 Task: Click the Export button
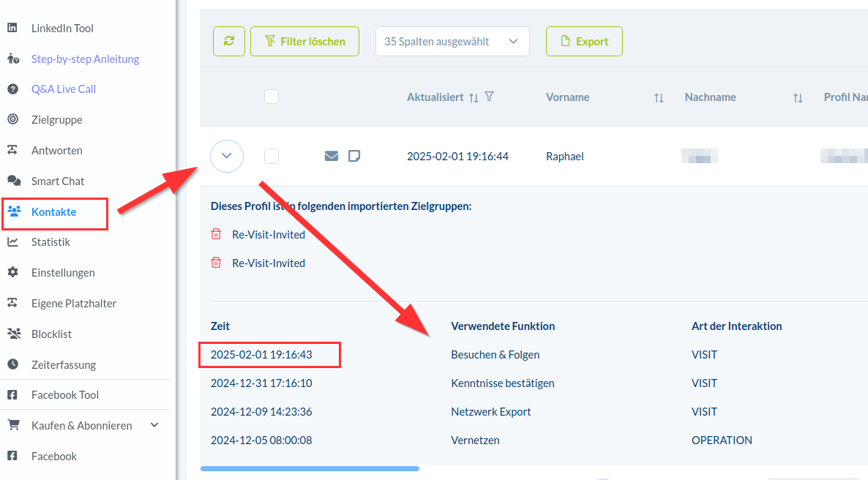click(x=584, y=42)
